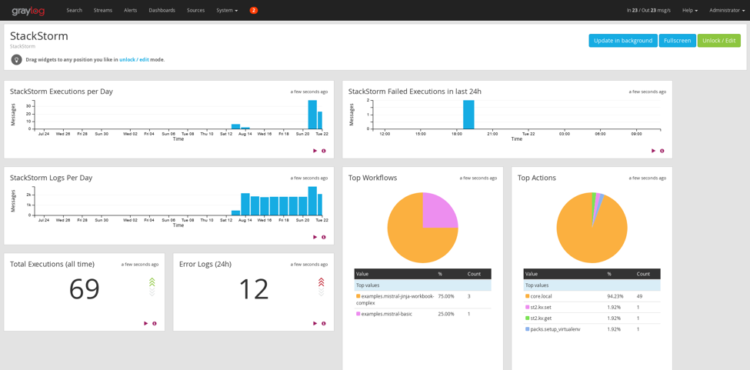Screen dimensions: 750x370
Task: Show info for Logs Per Day widget
Action: coord(323,237)
